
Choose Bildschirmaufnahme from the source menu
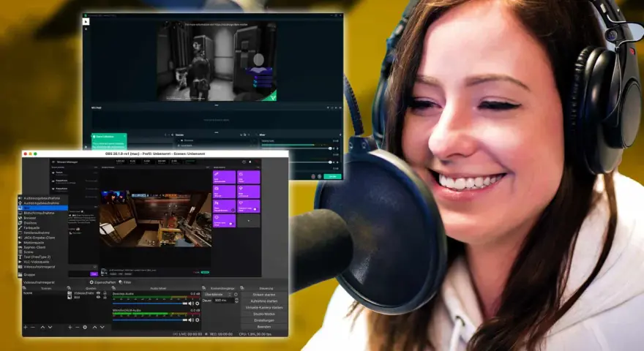click(x=39, y=213)
